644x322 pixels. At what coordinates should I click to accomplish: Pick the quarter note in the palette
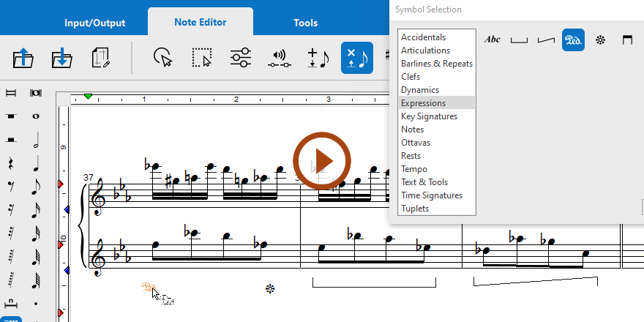[x=36, y=164]
